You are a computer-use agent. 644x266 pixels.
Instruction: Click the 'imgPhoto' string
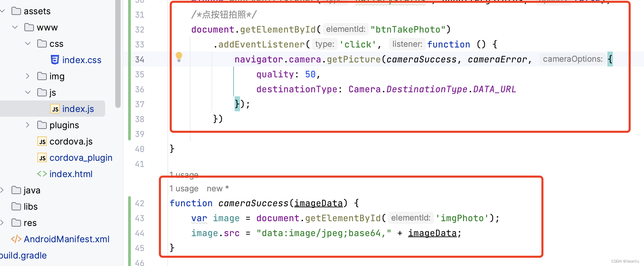point(462,218)
